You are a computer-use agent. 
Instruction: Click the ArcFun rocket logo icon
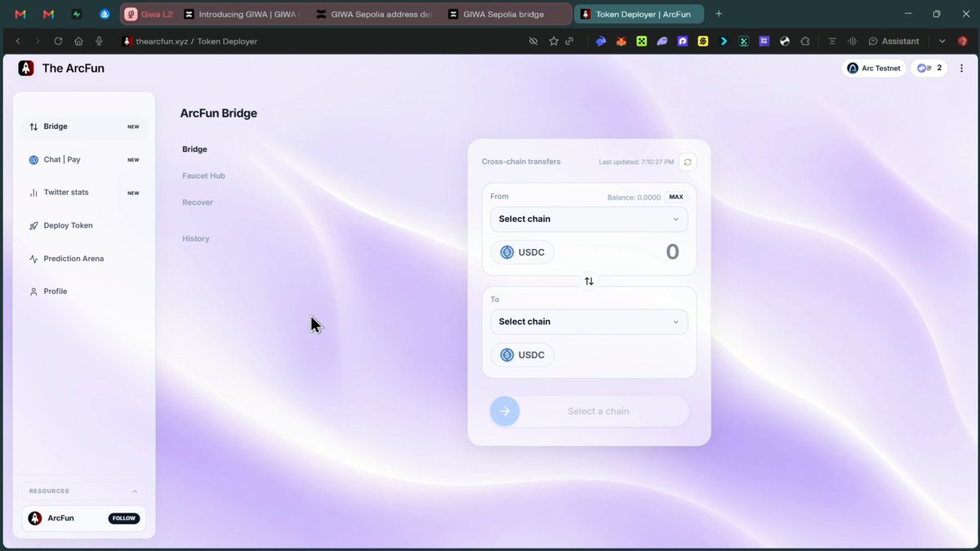coord(26,69)
